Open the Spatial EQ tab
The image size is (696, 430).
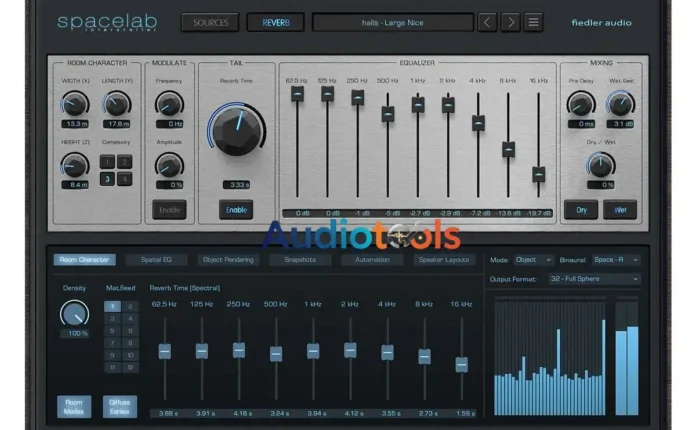pos(156,260)
